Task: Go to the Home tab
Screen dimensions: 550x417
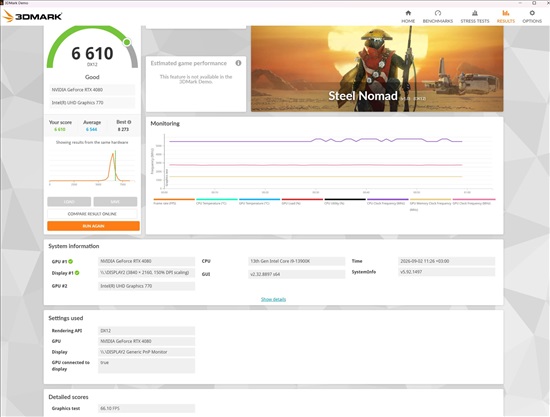Action: coord(408,16)
